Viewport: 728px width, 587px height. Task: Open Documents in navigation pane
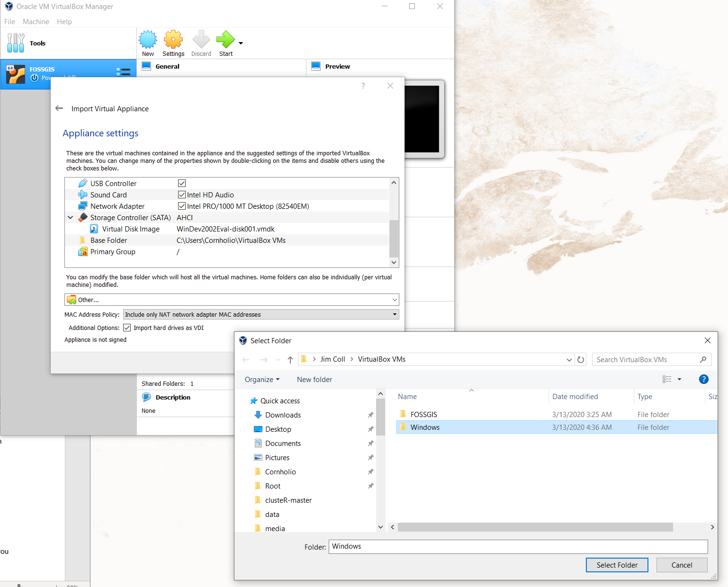[x=283, y=443]
